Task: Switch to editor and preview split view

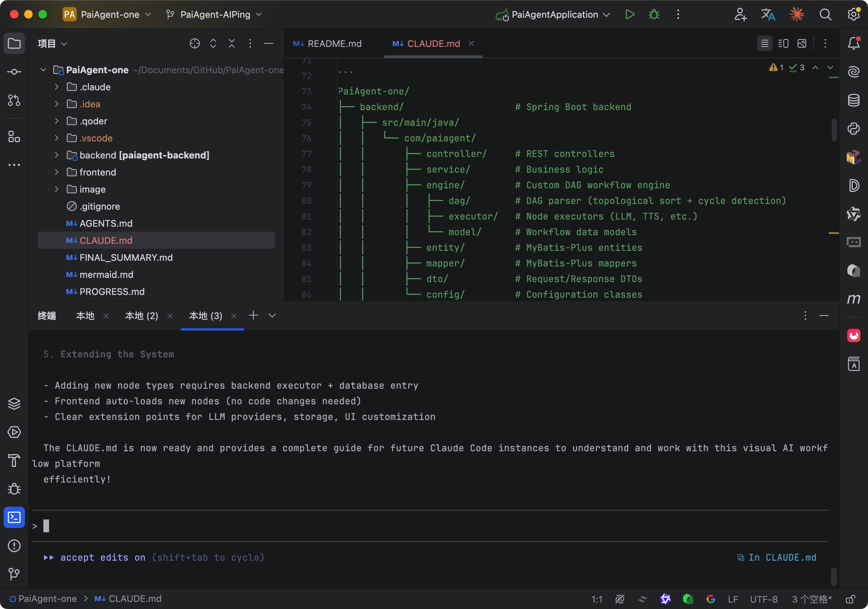Action: tap(783, 43)
